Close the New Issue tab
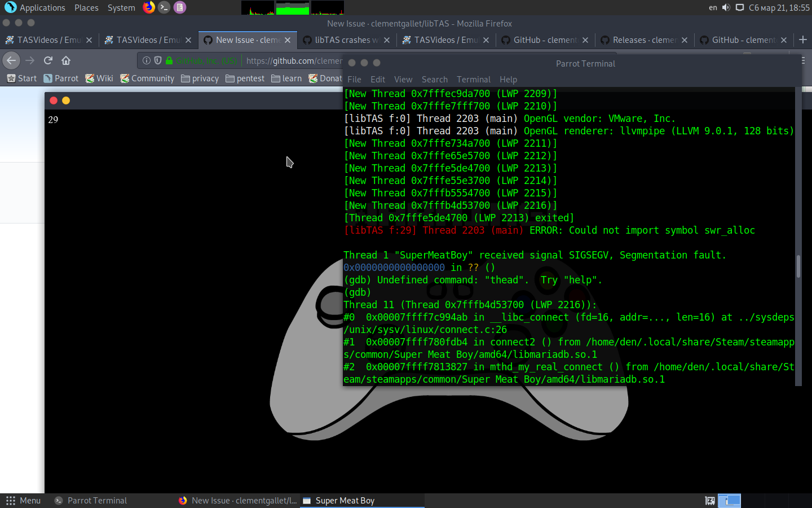This screenshot has height=508, width=812. pyautogui.click(x=288, y=40)
